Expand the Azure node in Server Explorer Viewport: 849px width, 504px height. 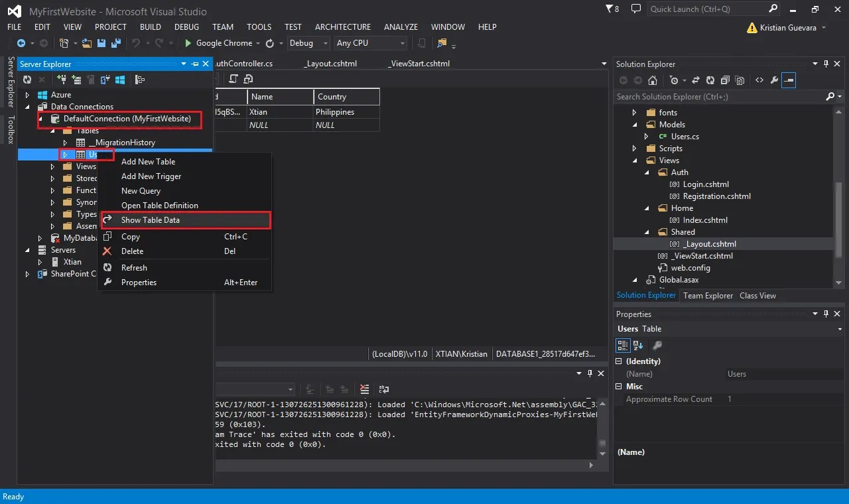coord(28,95)
